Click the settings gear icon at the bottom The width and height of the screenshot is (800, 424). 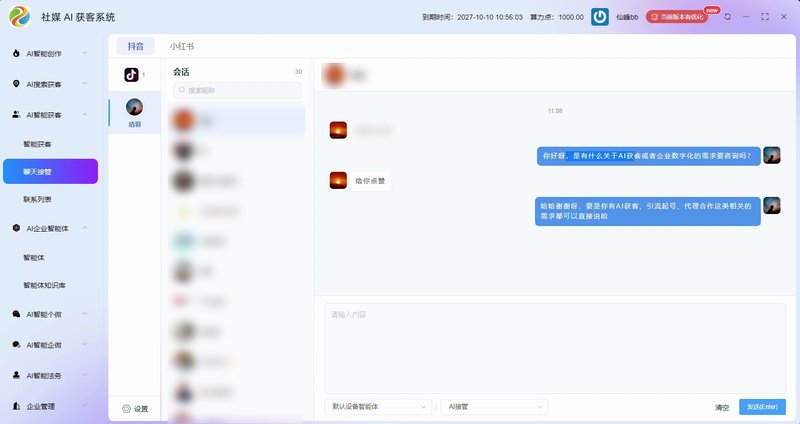127,409
